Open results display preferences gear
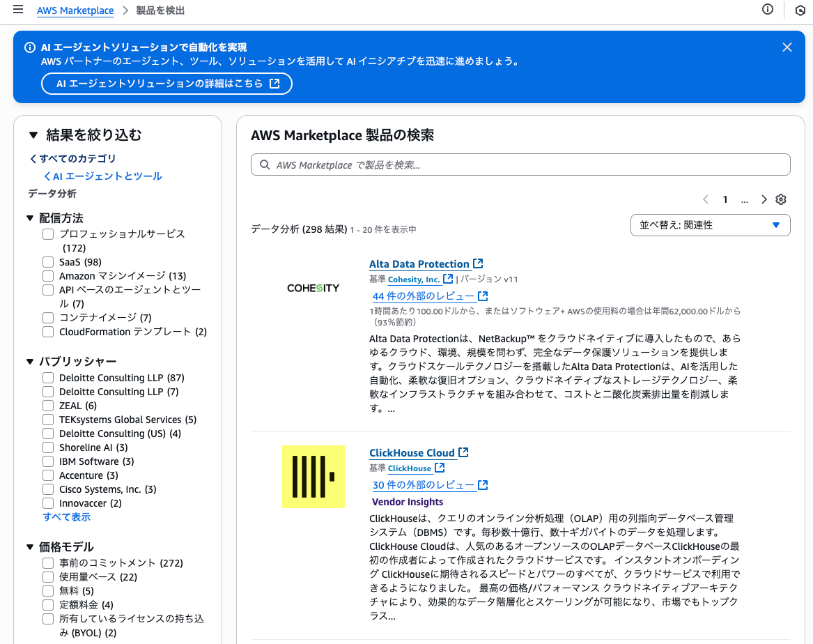This screenshot has width=813, height=644. [781, 199]
